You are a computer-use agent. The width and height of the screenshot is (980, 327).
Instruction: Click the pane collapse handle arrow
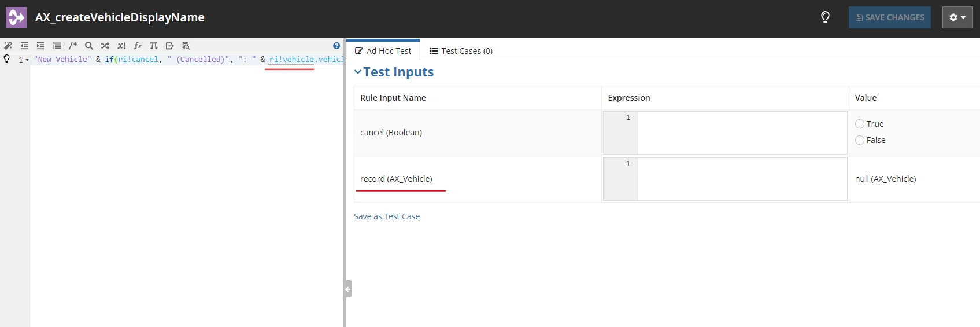348,289
